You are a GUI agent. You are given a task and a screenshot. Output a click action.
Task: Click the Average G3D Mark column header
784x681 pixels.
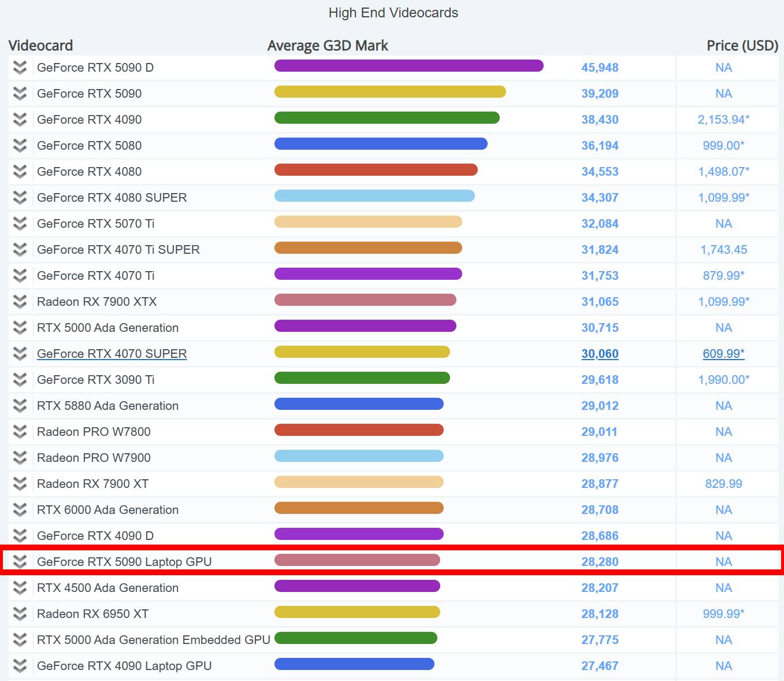(x=328, y=46)
